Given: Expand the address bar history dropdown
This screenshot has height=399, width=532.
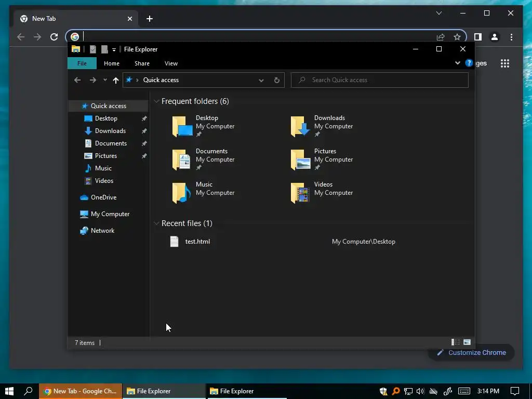Looking at the screenshot, I should (x=261, y=81).
